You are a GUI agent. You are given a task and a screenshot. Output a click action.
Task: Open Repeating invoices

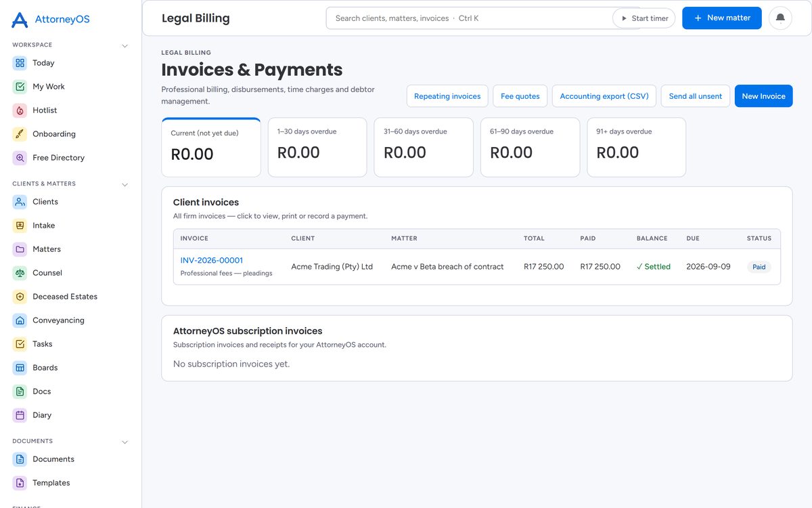(447, 96)
